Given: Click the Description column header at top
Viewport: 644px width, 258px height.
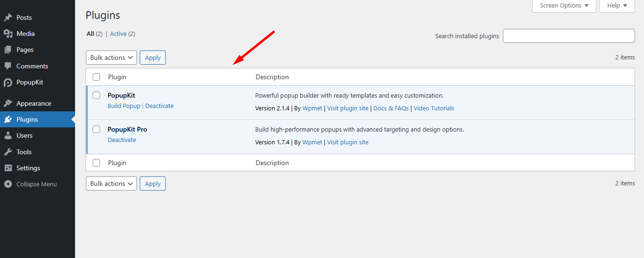Looking at the screenshot, I should pos(272,77).
